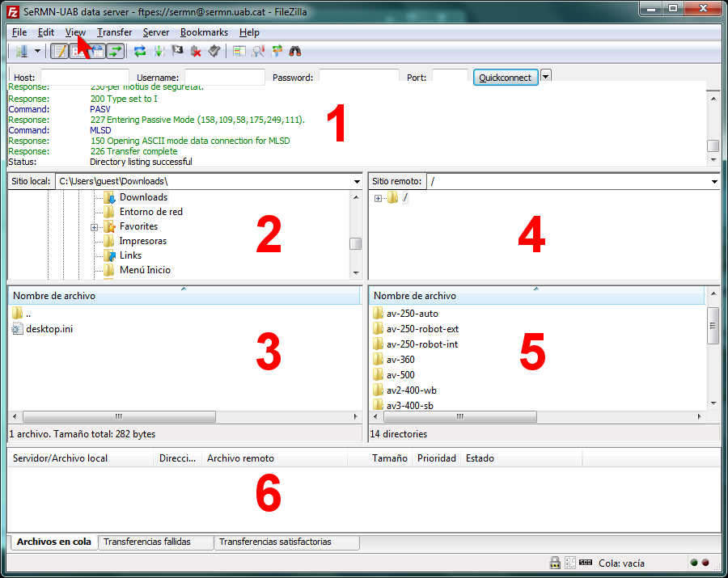Switch to Transferencias fallidas tab
The image size is (728, 578).
coord(155,542)
